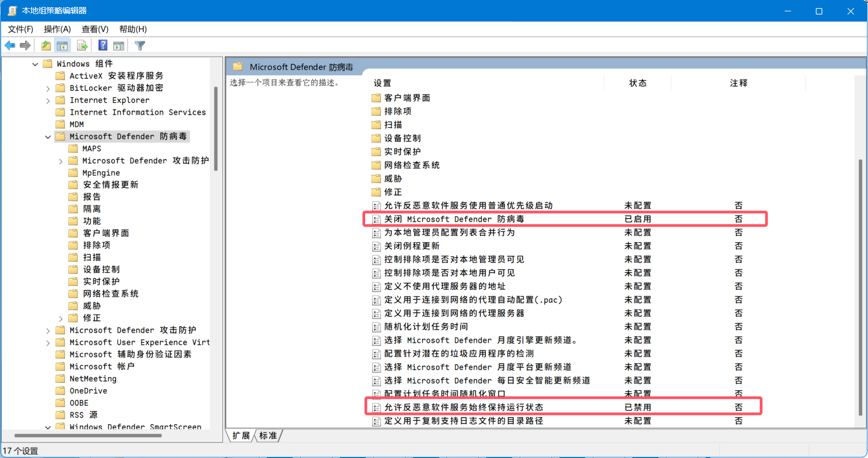Expand the 修正 tree node
Image resolution: width=868 pixels, height=458 pixels.
(x=61, y=318)
